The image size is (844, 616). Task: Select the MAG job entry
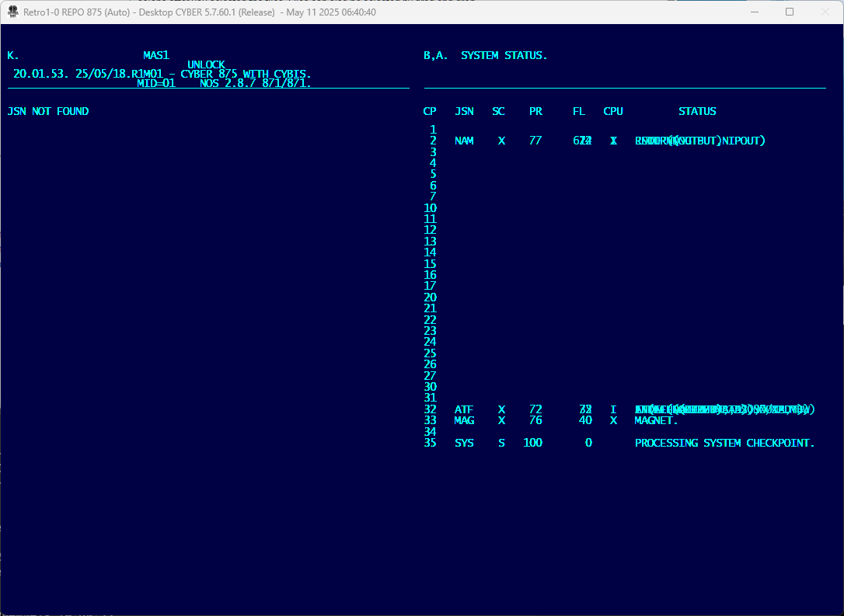click(464, 421)
